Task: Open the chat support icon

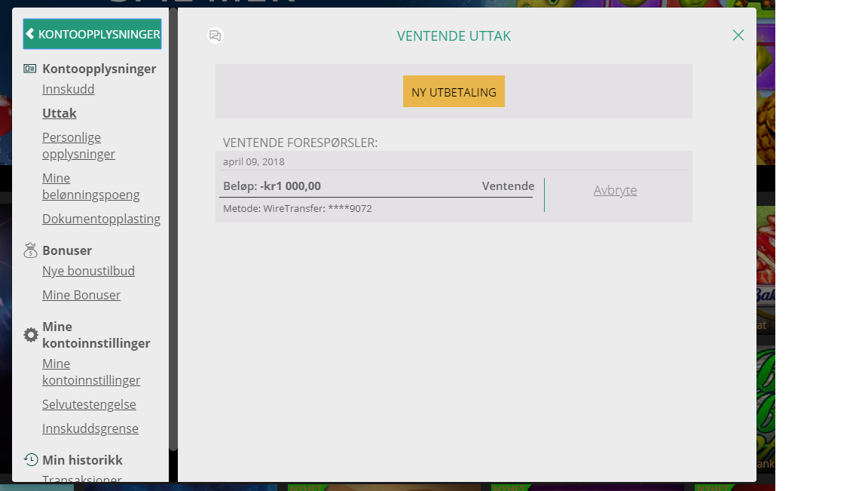Action: point(215,35)
